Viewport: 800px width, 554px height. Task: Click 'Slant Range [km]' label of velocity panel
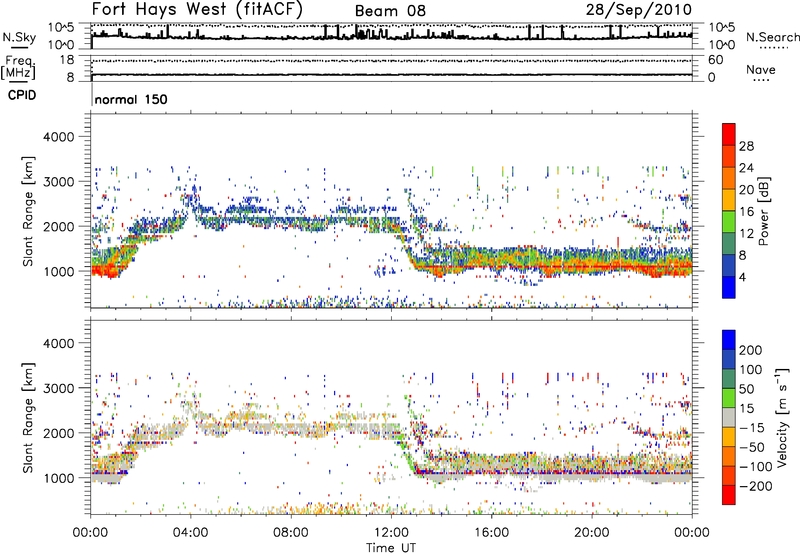(28, 417)
